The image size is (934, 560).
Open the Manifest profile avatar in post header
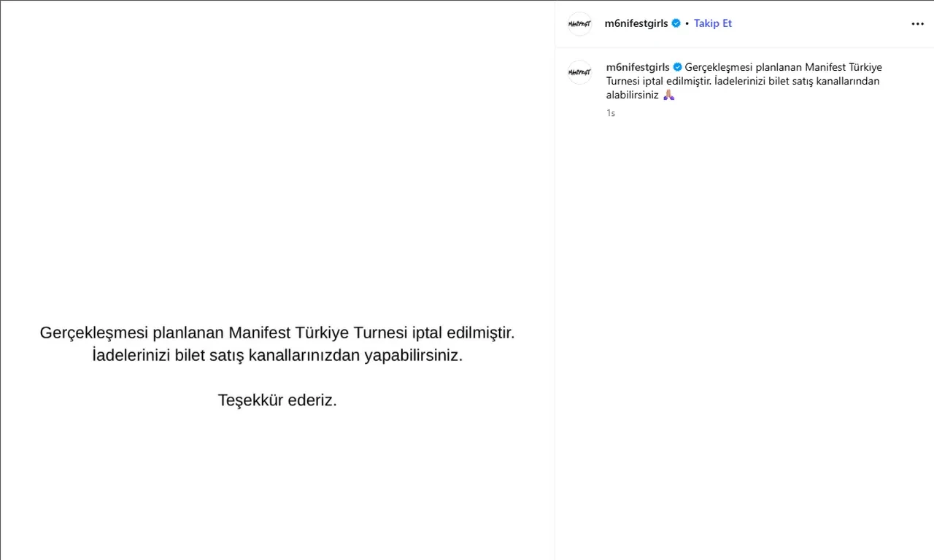tap(579, 24)
